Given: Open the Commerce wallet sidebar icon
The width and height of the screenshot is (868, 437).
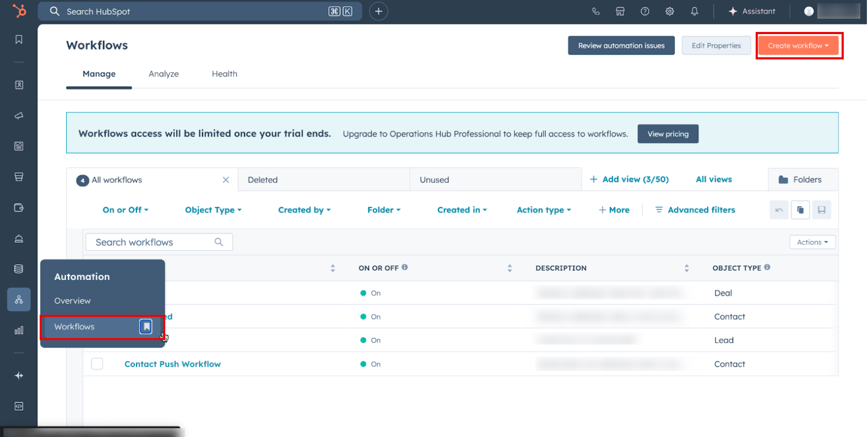Looking at the screenshot, I should [19, 207].
